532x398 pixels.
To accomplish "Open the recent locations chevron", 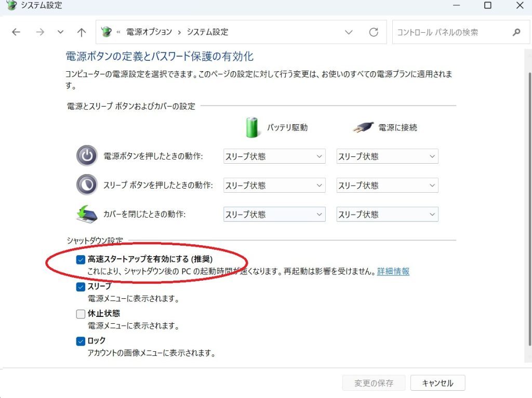I will pos(61,32).
